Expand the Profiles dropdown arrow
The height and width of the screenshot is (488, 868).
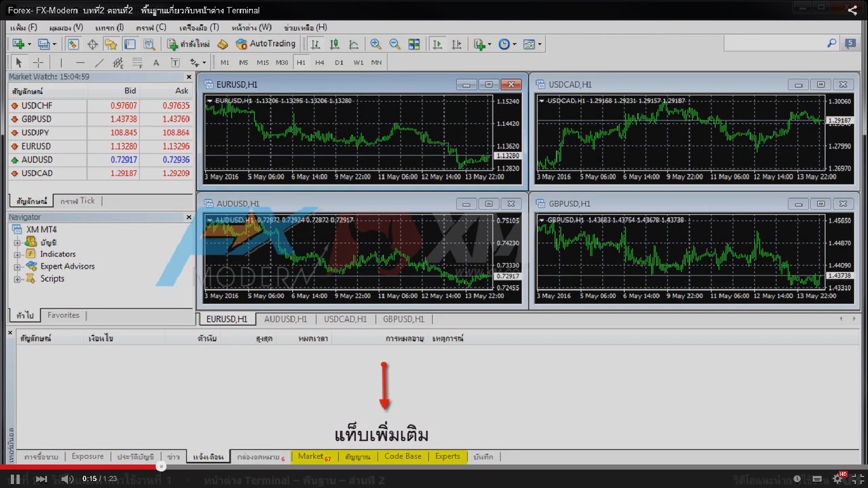pyautogui.click(x=54, y=44)
